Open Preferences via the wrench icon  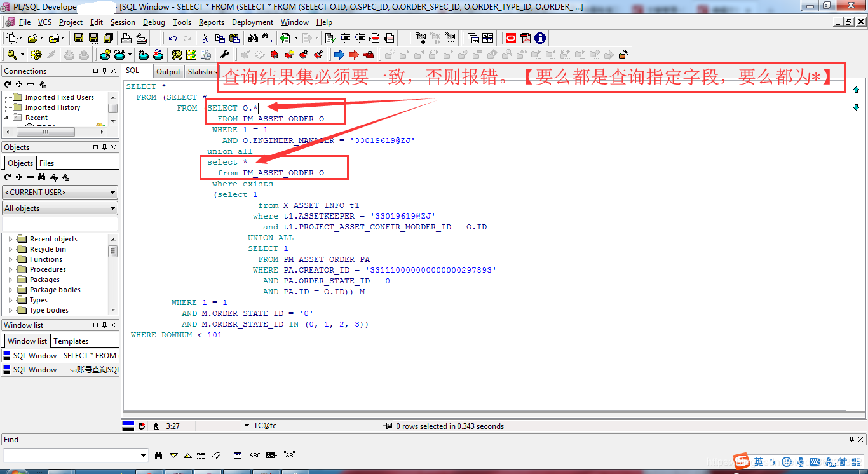click(225, 54)
